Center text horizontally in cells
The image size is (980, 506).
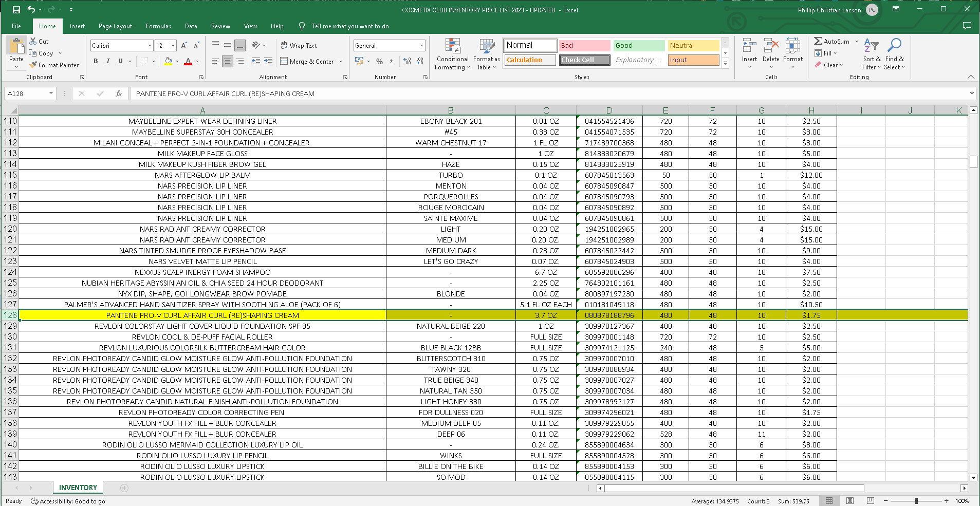pos(228,61)
